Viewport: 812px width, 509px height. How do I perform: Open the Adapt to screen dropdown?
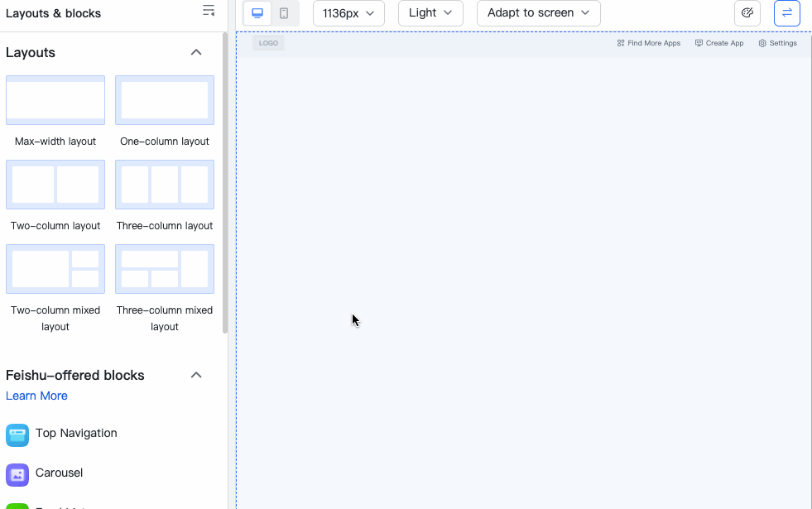click(x=538, y=13)
